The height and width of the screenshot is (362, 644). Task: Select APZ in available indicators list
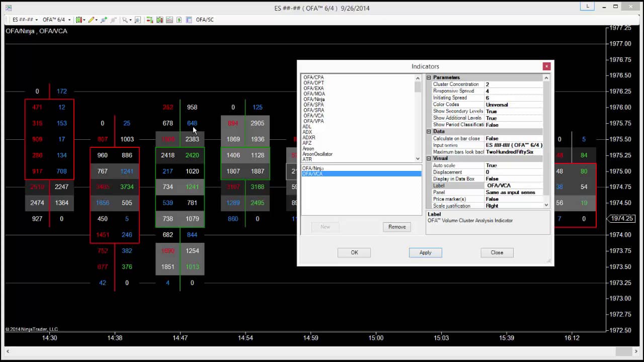point(307,143)
